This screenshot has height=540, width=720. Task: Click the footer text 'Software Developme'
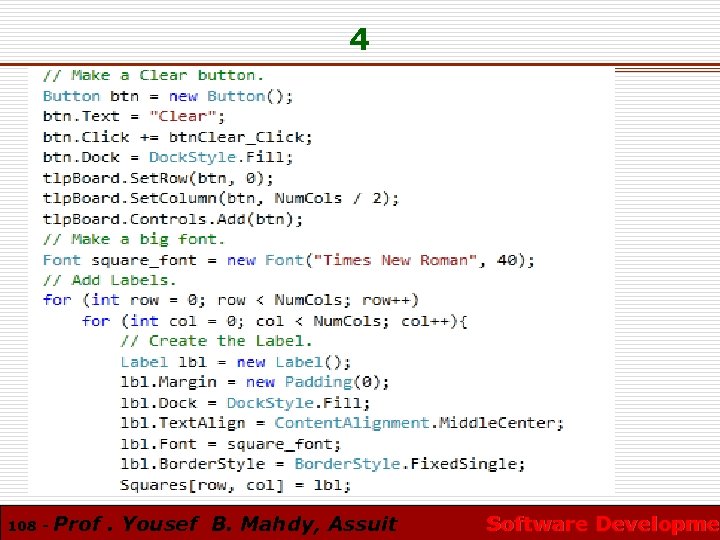pos(602,524)
